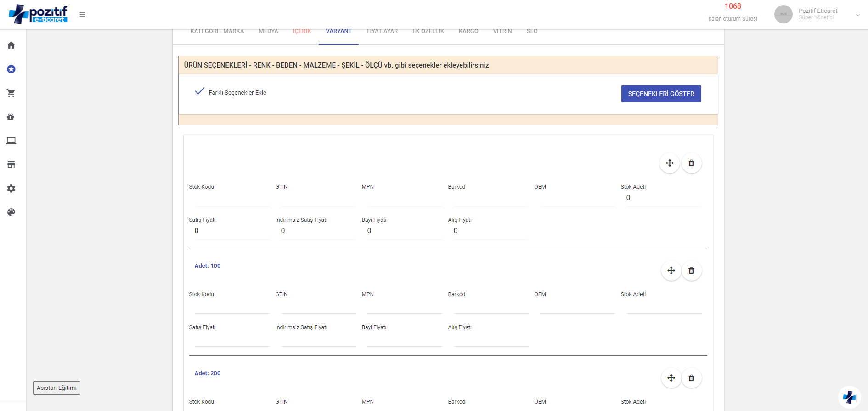The width and height of the screenshot is (868, 411).
Task: Open the floating Pozitif assistant icon
Action: (849, 397)
